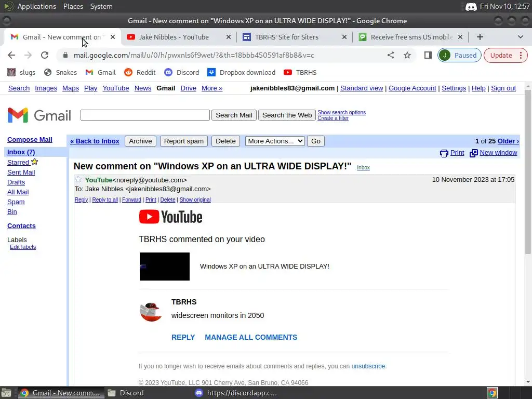Viewport: 532px width, 399px height.
Task: Click the blue REPLY link in email body
Action: pyautogui.click(x=183, y=337)
